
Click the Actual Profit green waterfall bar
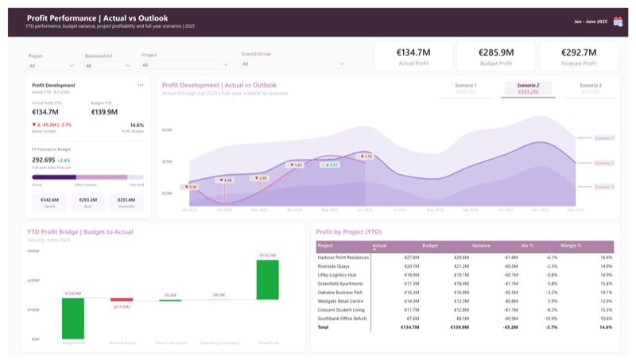tap(268, 280)
